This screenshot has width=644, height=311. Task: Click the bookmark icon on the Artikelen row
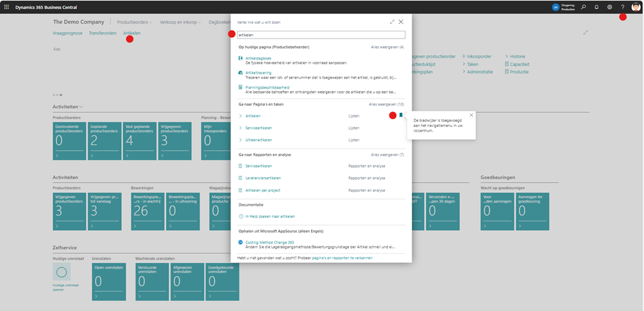tap(401, 115)
